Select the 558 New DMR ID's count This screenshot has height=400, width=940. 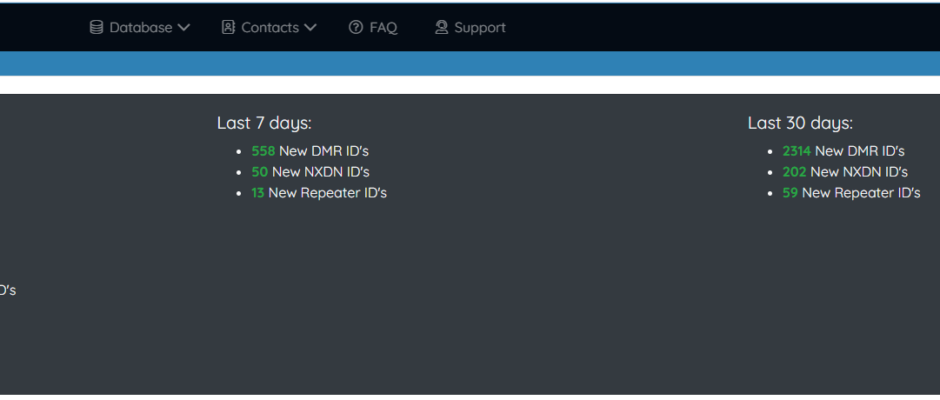click(310, 151)
